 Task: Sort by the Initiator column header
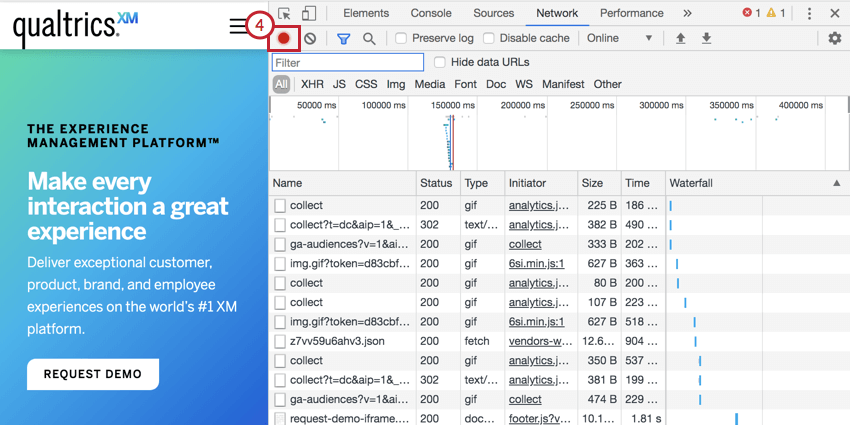point(541,184)
